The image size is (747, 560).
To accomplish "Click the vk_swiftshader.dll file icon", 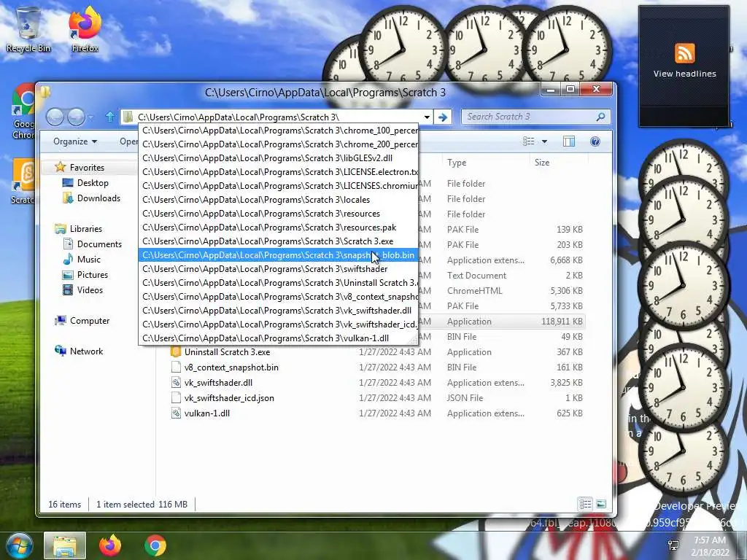I will click(x=176, y=382).
